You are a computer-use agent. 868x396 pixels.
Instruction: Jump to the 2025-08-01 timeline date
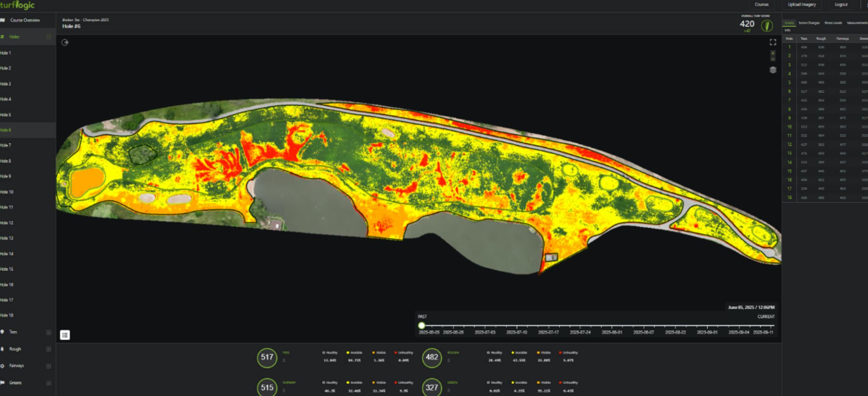[611, 332]
